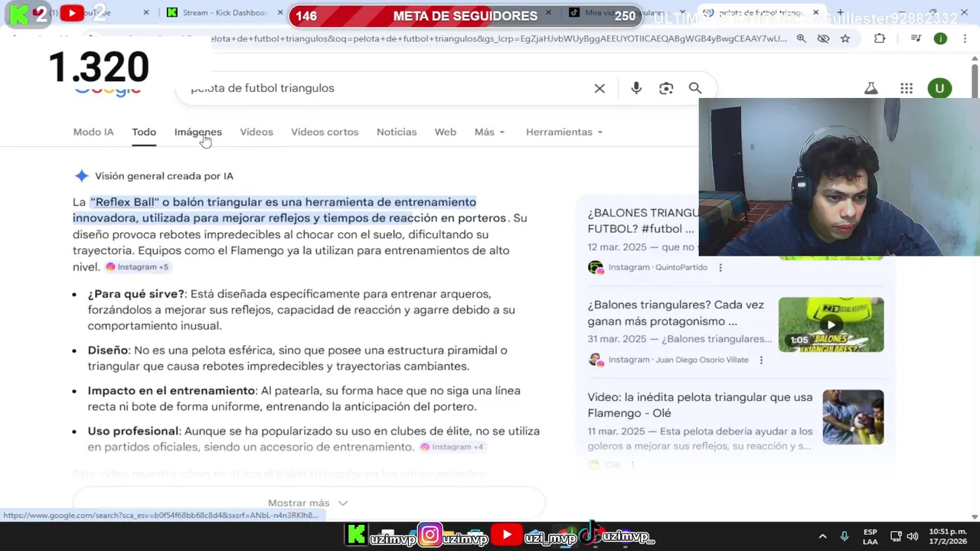Open options menu for QuintoPartido result
The width and height of the screenshot is (980, 551).
(720, 267)
